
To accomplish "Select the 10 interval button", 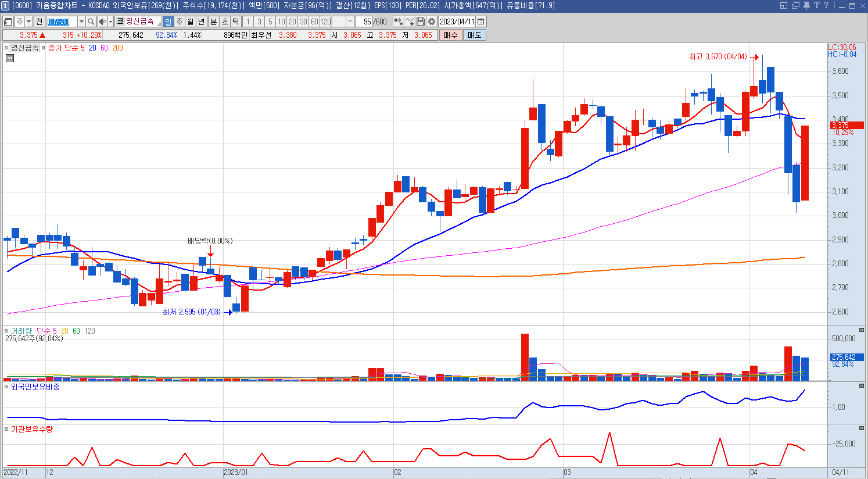I will point(281,22).
